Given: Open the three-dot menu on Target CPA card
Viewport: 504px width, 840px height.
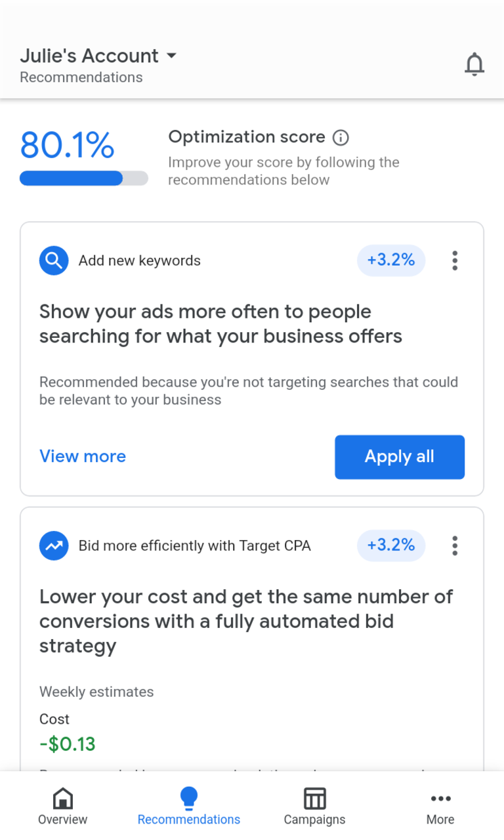Looking at the screenshot, I should pos(454,545).
